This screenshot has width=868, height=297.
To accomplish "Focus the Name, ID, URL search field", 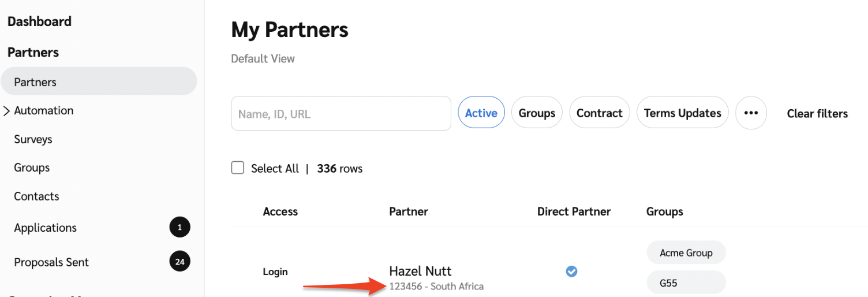I will click(341, 113).
